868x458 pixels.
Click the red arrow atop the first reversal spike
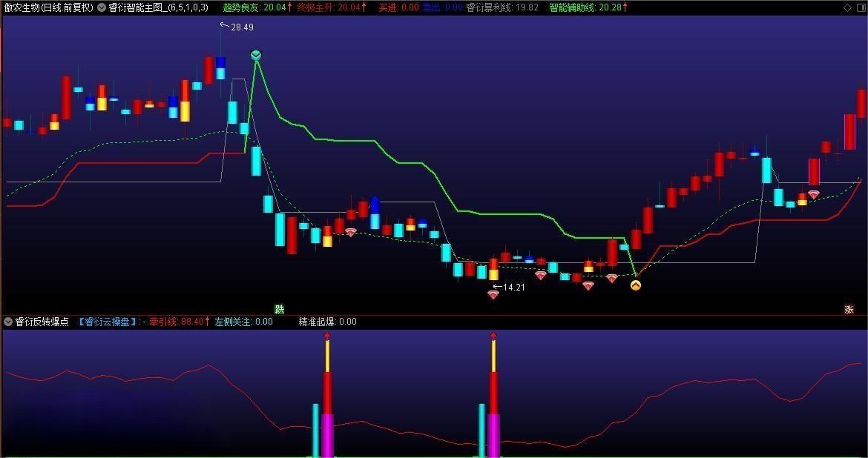point(327,336)
